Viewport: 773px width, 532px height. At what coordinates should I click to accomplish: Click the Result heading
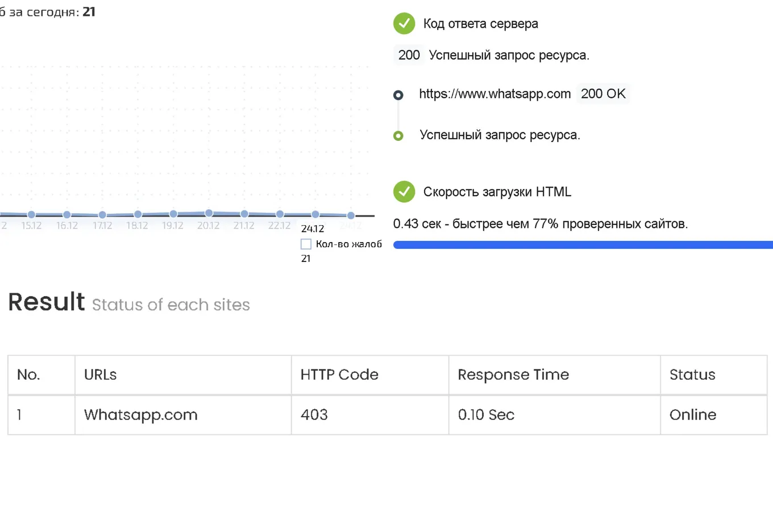tap(47, 302)
